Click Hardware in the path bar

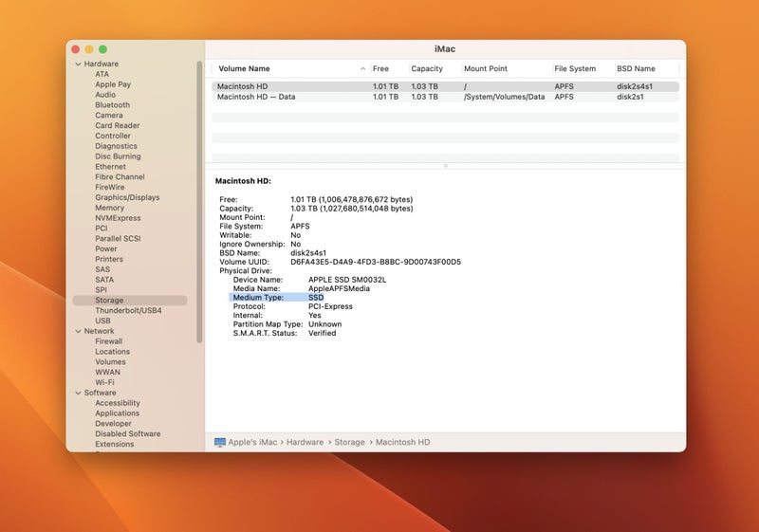tap(305, 442)
